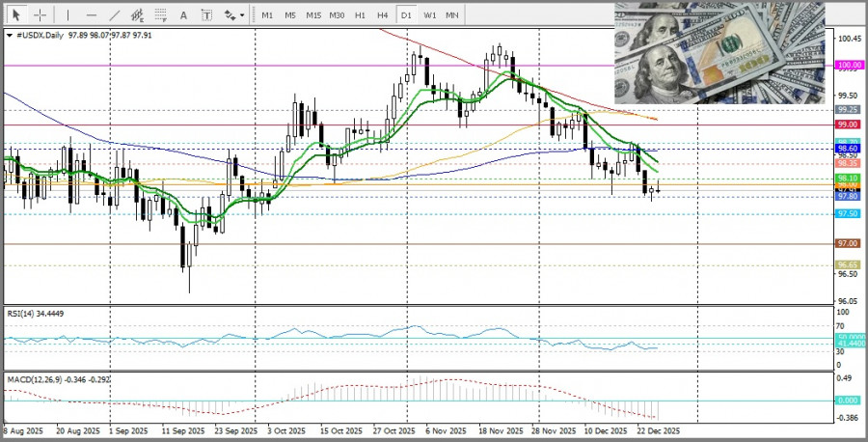This screenshot has height=442, width=868.
Task: Select the MN monthly timeframe
Action: tap(452, 15)
